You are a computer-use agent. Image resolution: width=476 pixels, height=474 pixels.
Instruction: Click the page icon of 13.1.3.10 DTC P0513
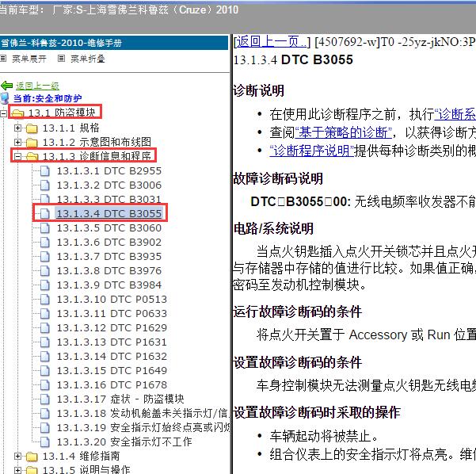coord(45,300)
